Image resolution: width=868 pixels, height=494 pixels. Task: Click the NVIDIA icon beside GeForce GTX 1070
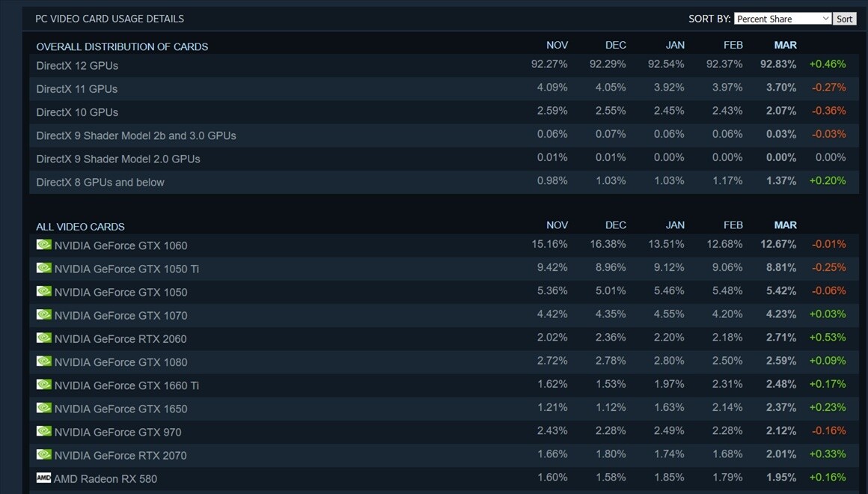tap(43, 315)
